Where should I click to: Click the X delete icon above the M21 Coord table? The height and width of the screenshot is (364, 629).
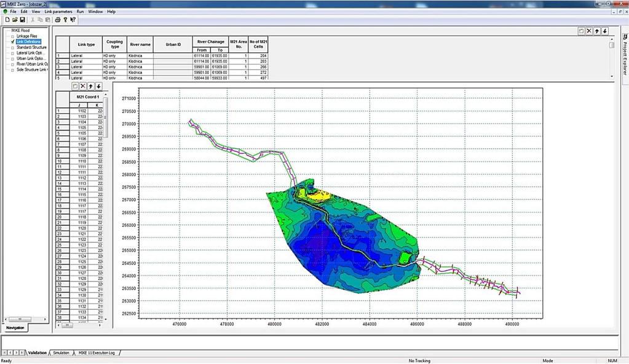(82, 86)
